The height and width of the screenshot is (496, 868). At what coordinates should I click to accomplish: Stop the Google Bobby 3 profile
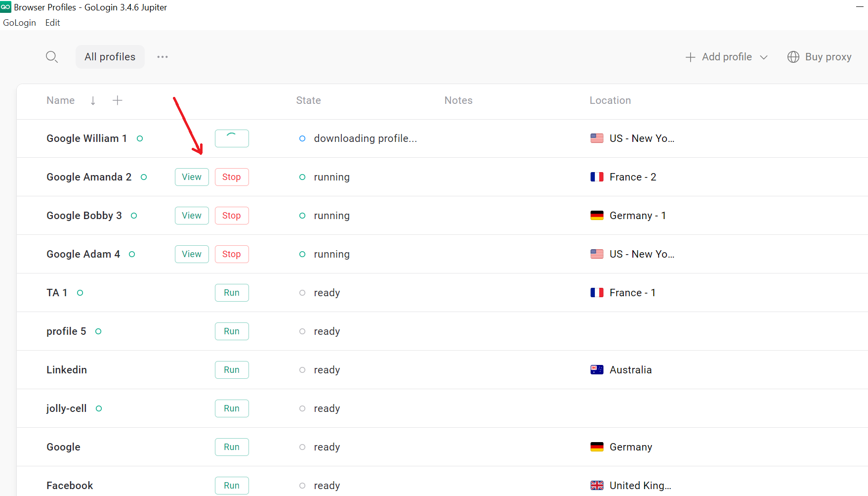click(232, 216)
